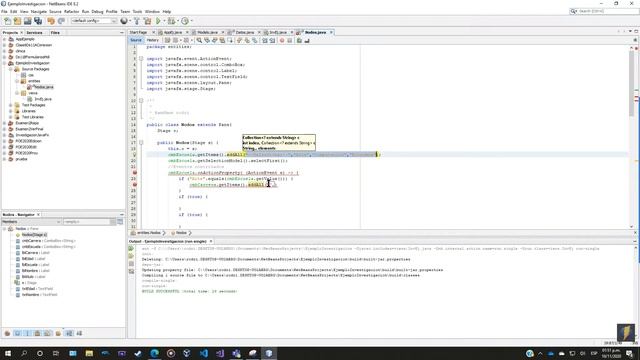Toggle sort by name in Navigator
This screenshot has width=640, height=360.
(x=69, y=333)
